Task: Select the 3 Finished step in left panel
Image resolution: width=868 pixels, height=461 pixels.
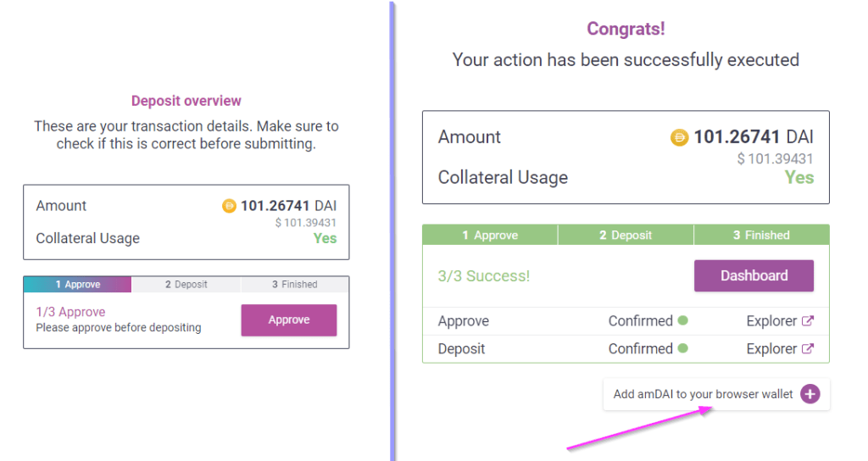Action: point(294,285)
